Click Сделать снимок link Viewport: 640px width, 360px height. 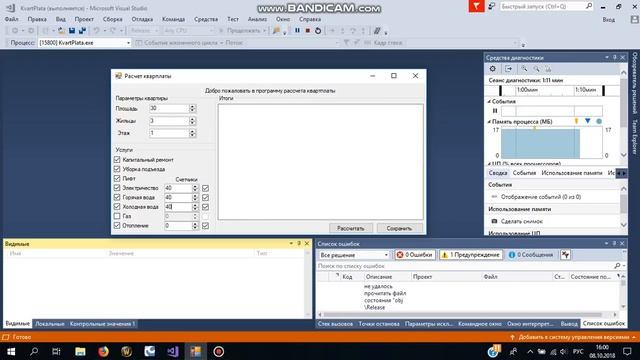click(x=522, y=221)
